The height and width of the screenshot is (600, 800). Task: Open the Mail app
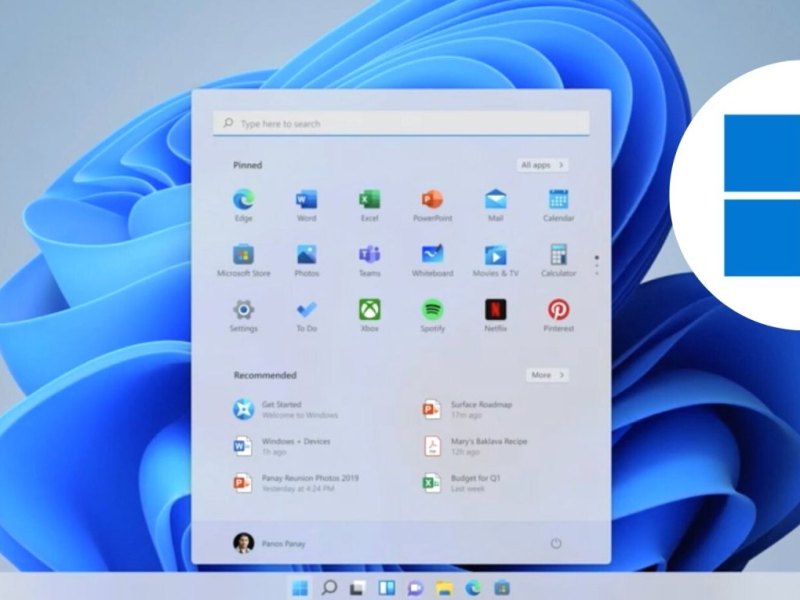point(495,205)
